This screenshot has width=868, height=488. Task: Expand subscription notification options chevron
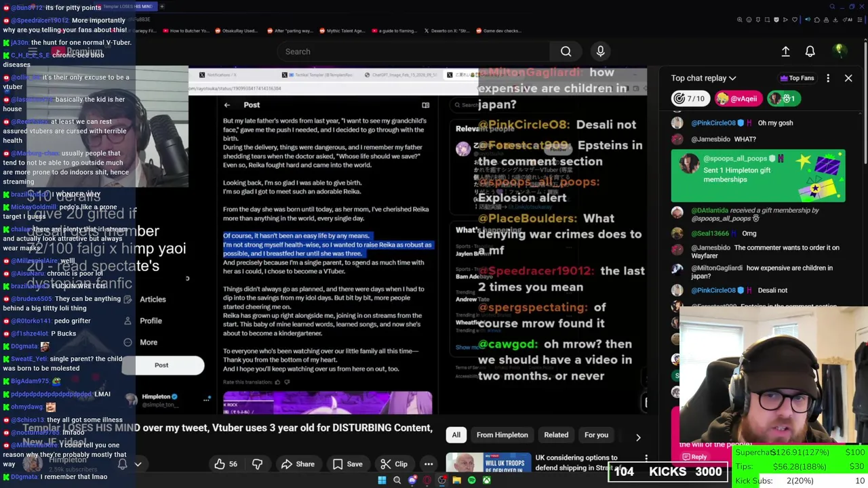click(x=138, y=465)
